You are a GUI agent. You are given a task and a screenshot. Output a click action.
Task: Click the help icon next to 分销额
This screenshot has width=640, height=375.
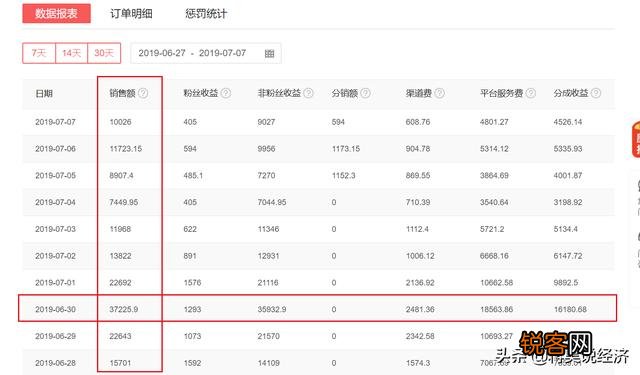pyautogui.click(x=366, y=93)
